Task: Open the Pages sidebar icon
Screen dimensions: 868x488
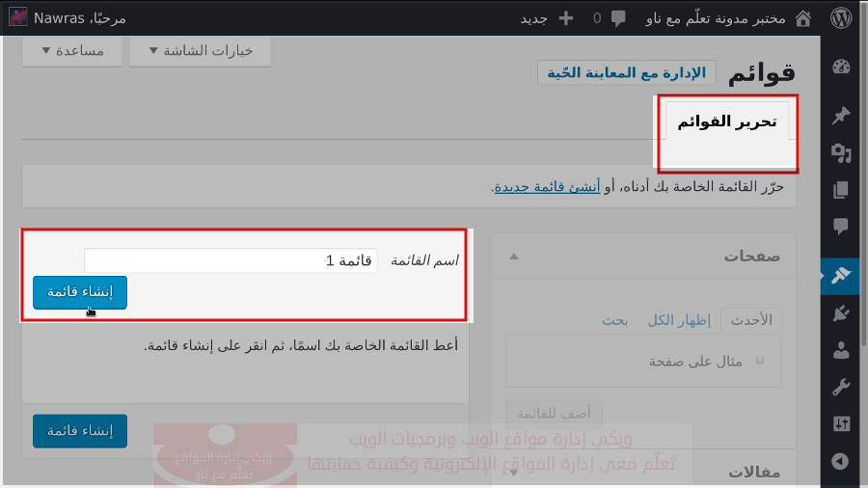Action: click(x=840, y=189)
